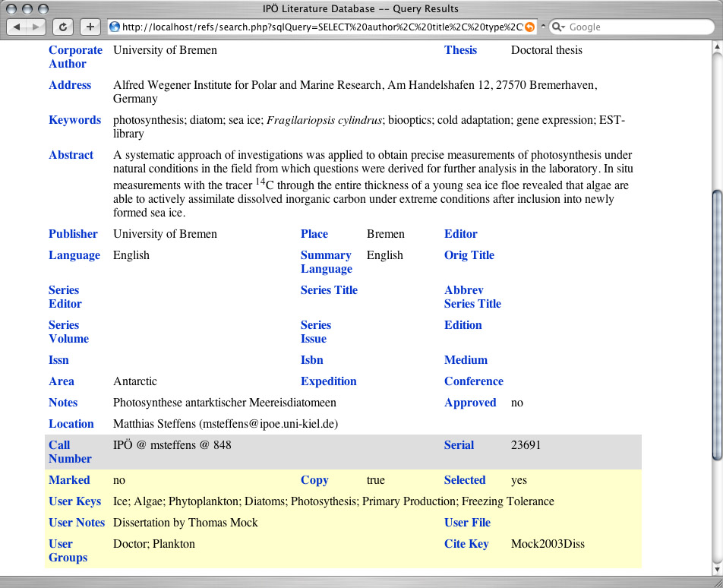Click the call number 'IPÖ @ msteffens @ 848'
Image resolution: width=723 pixels, height=588 pixels.
(x=172, y=445)
